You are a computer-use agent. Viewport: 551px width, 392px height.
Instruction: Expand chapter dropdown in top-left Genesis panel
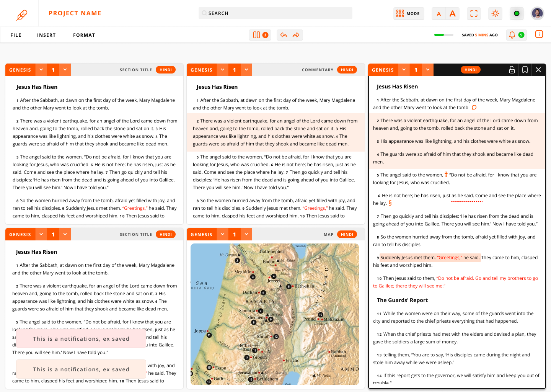tap(65, 70)
